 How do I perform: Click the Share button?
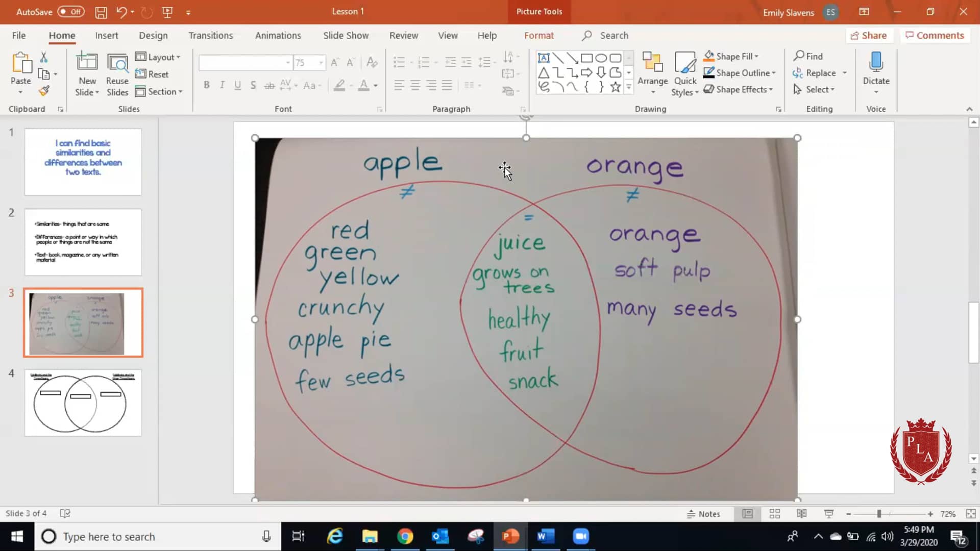point(869,35)
